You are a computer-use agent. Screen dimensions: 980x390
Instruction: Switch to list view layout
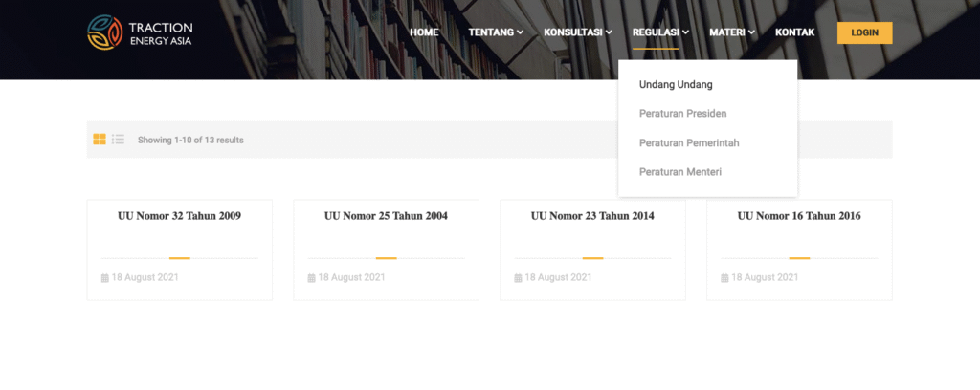pyautogui.click(x=118, y=140)
